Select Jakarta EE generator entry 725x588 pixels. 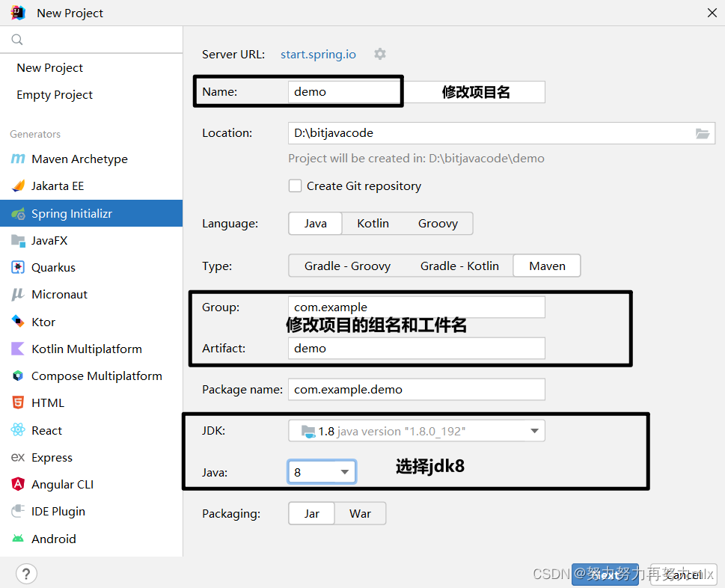[91, 186]
